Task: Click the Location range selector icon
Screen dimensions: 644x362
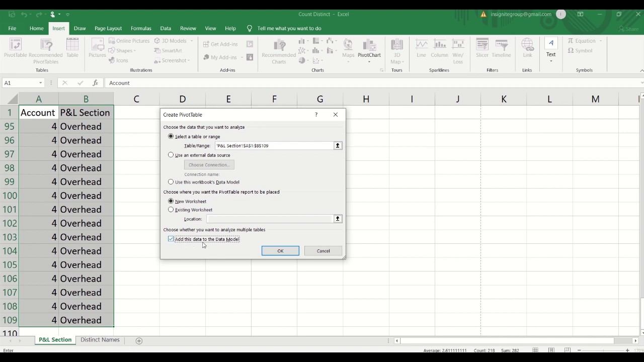Action: (x=338, y=219)
